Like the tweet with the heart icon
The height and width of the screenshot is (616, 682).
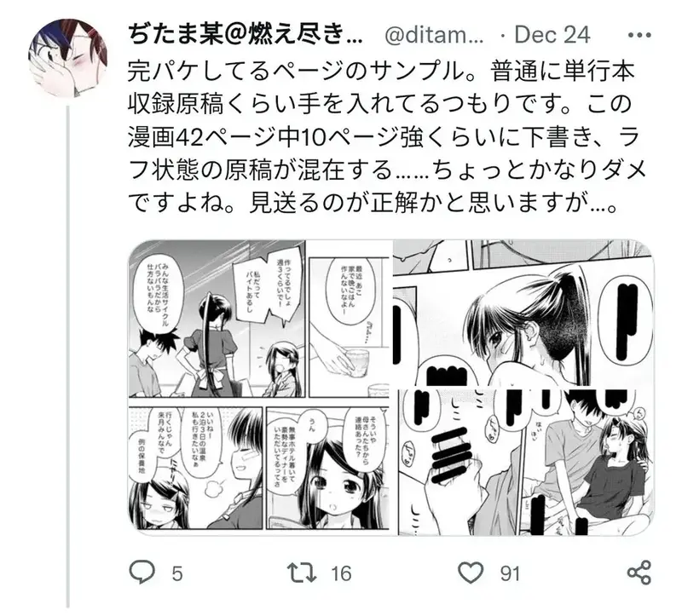tap(471, 573)
